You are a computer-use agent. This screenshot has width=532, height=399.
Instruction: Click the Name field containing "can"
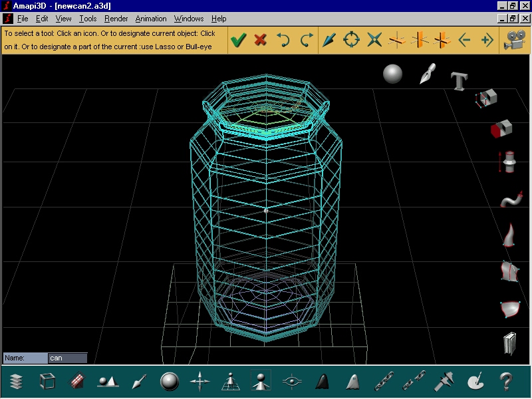pyautogui.click(x=67, y=358)
